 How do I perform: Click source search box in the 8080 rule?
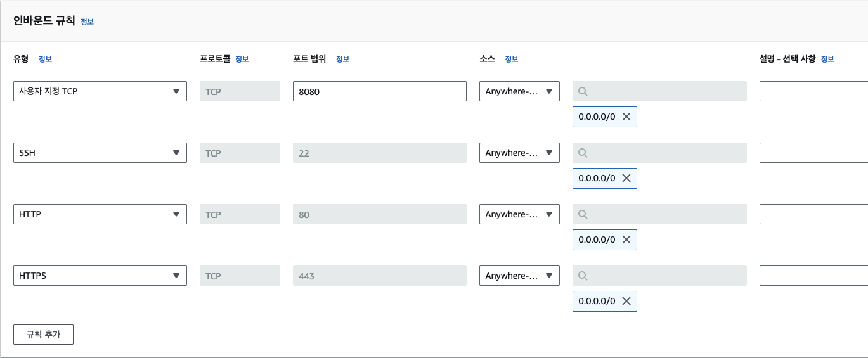[x=659, y=91]
